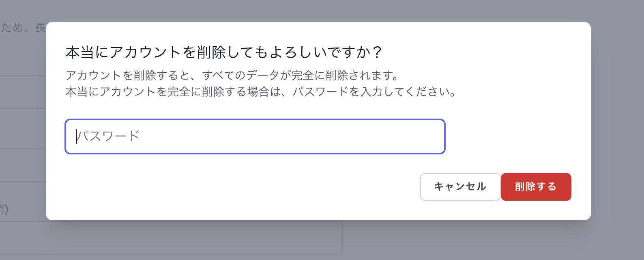This screenshot has width=644, height=260.
Task: Dismiss the dialog via キャンセル
Action: tap(460, 187)
